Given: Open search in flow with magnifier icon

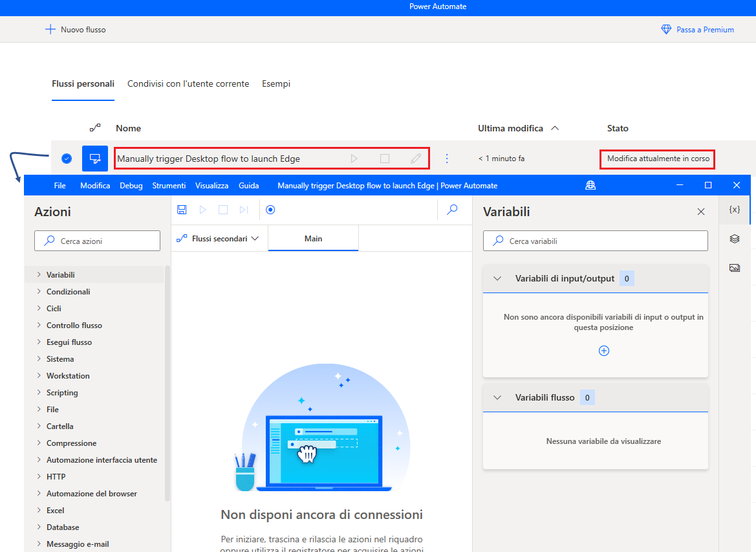Looking at the screenshot, I should click(x=452, y=210).
